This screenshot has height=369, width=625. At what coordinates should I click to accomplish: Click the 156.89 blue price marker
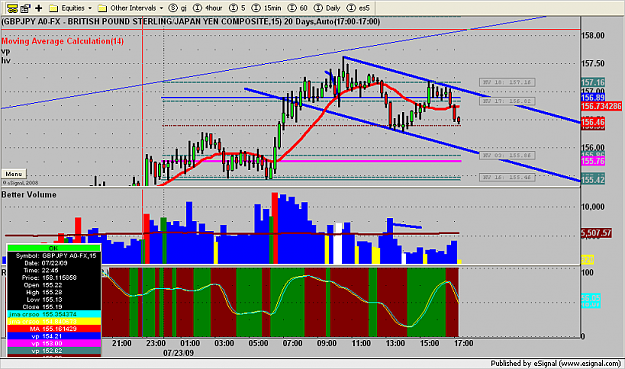click(593, 98)
